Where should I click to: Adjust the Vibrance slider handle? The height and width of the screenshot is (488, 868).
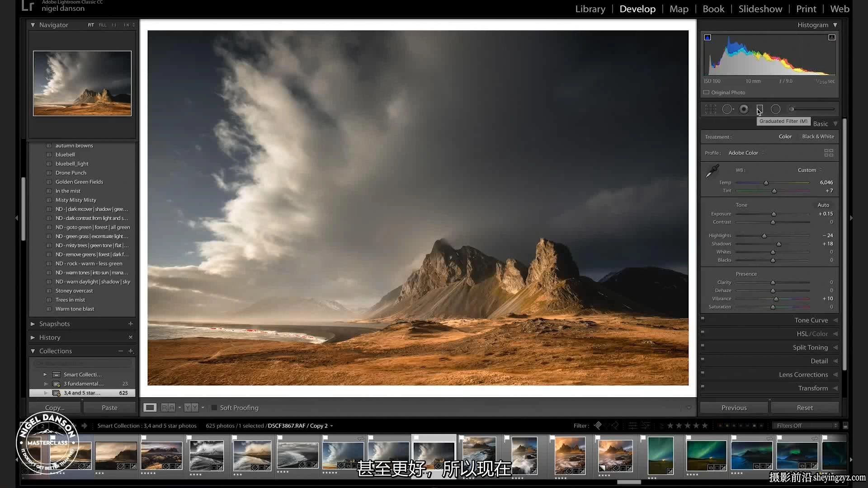coord(776,299)
